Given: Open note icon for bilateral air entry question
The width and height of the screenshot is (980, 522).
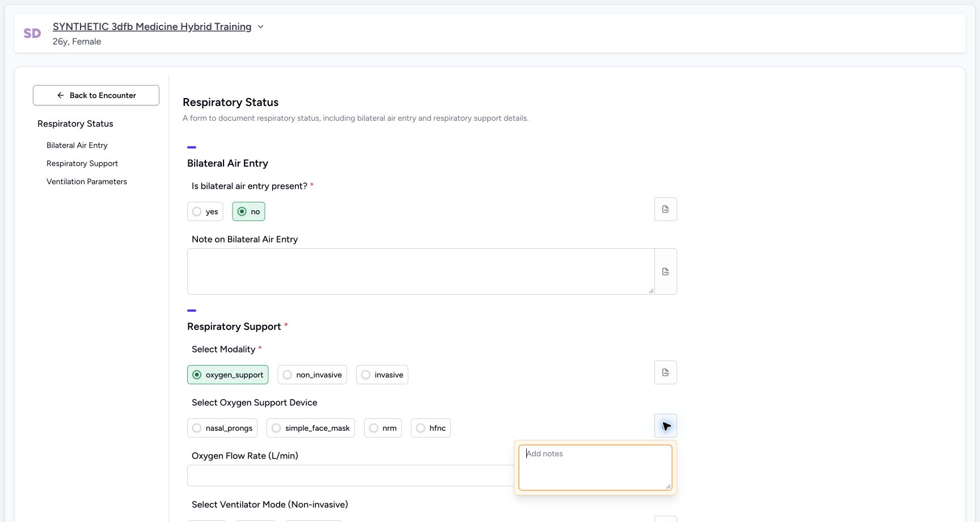Looking at the screenshot, I should click(666, 209).
